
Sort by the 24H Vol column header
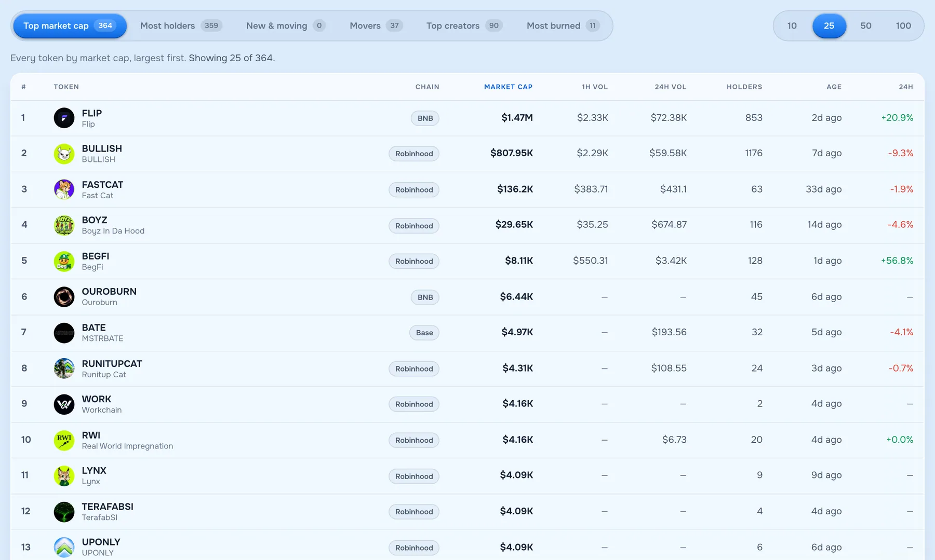(x=671, y=87)
